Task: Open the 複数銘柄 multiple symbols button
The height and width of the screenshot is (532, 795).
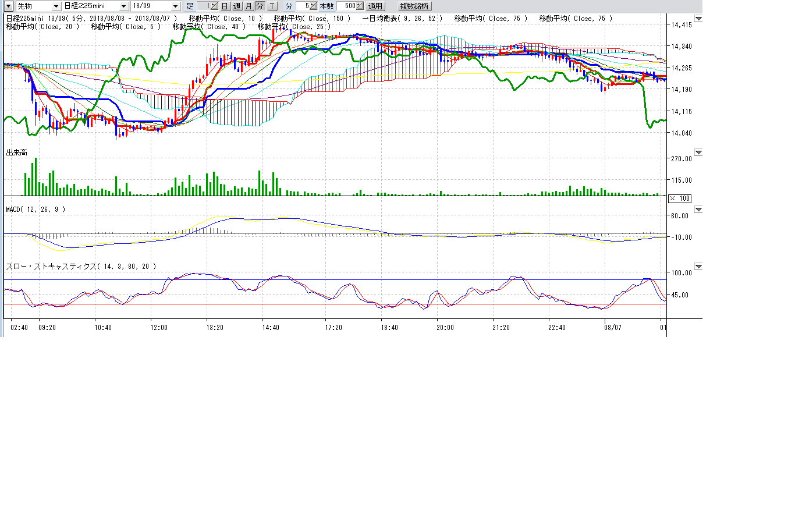Action: [x=415, y=6]
